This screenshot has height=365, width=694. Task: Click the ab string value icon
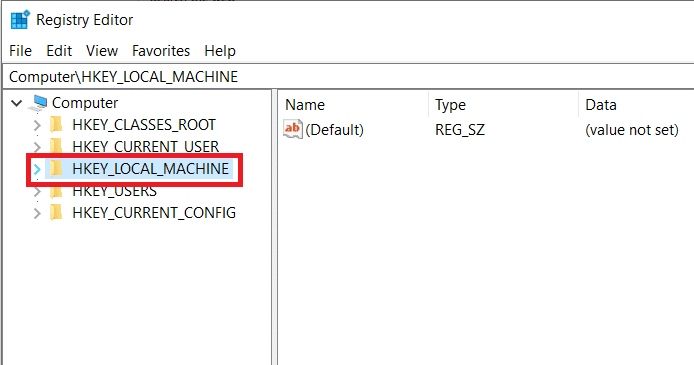point(293,129)
